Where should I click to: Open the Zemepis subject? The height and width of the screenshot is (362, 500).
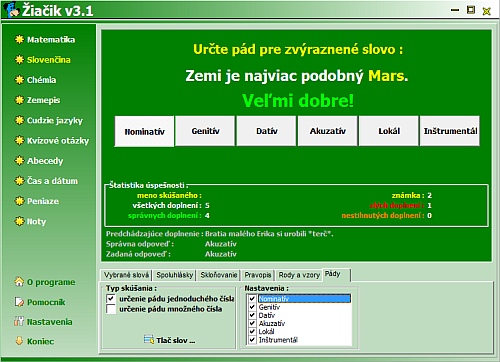point(44,100)
